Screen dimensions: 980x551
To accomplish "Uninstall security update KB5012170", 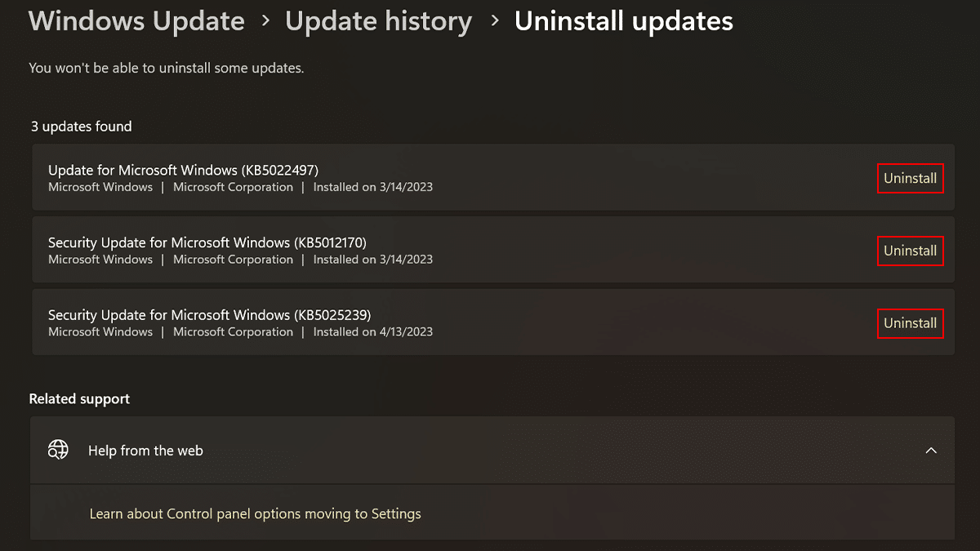I will (910, 251).
